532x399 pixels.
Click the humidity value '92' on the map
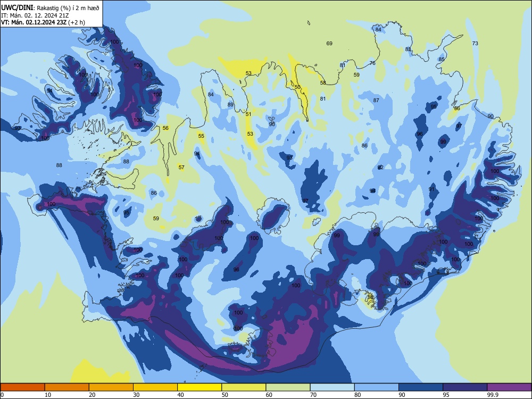pyautogui.click(x=380, y=168)
